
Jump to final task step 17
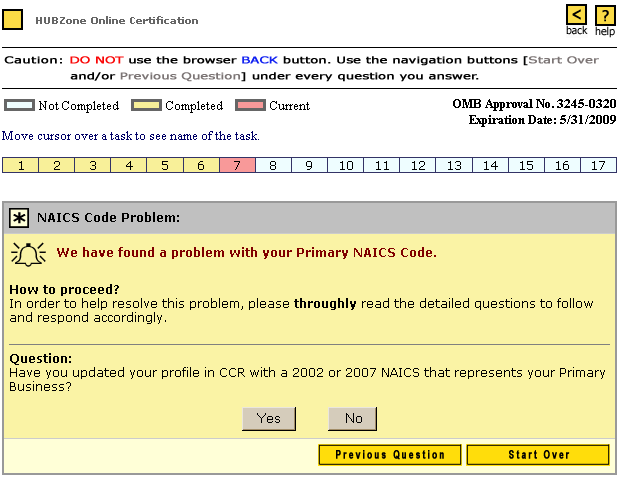[598, 166]
